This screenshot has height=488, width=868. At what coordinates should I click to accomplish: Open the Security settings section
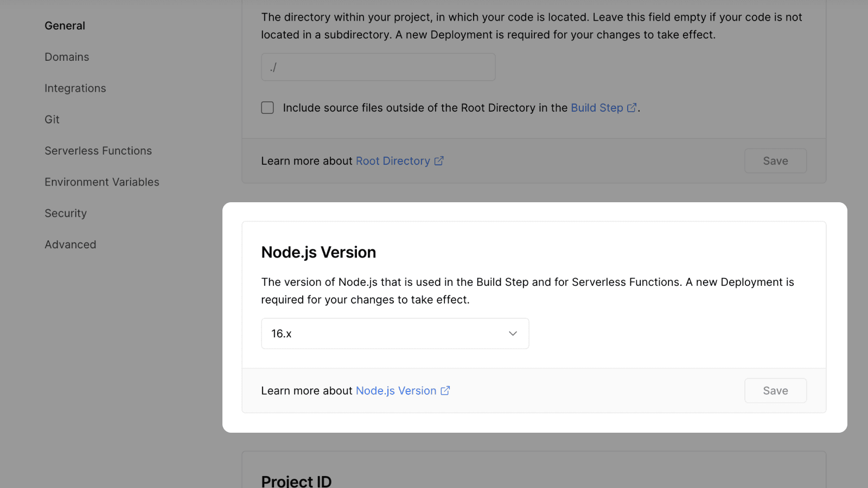(65, 213)
